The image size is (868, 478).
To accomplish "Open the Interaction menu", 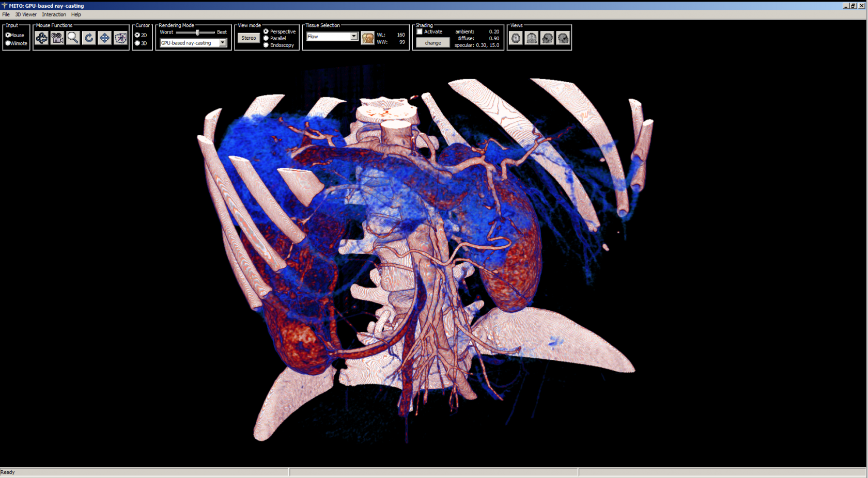I will [x=54, y=14].
